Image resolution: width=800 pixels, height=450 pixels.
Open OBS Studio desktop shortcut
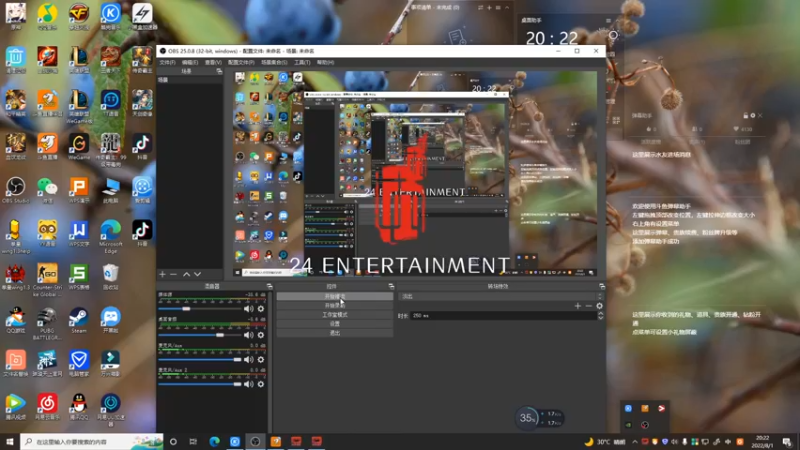point(15,190)
